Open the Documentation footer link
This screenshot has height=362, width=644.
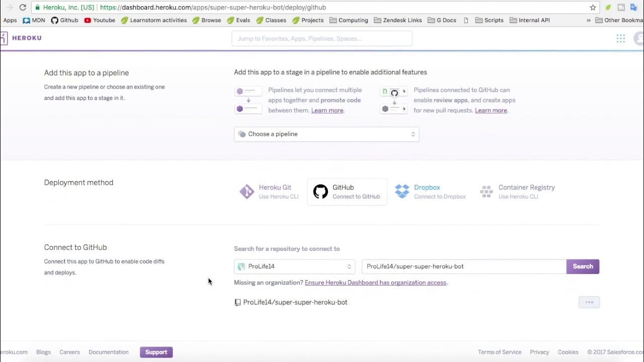[109, 352]
